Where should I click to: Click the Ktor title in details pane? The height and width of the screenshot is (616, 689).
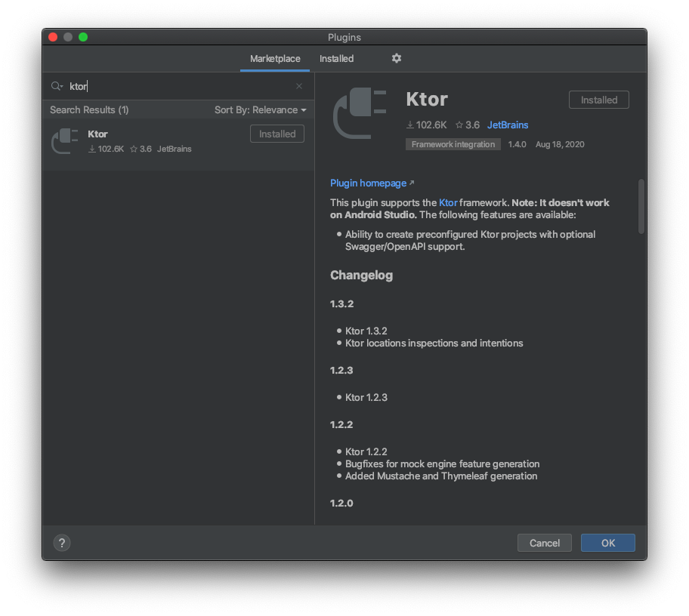pyautogui.click(x=427, y=99)
